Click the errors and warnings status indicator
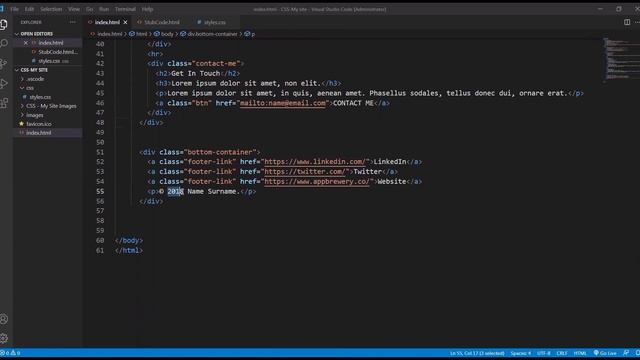Image resolution: width=640 pixels, height=360 pixels. (11, 353)
